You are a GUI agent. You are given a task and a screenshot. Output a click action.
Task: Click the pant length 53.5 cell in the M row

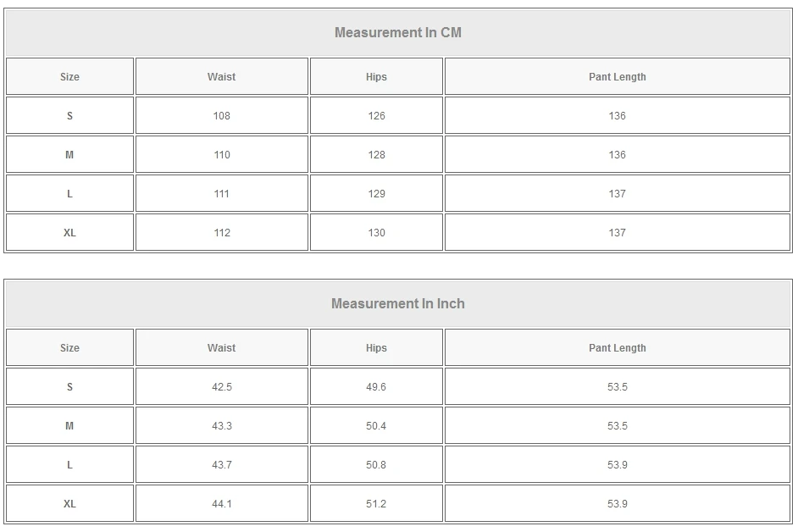pyautogui.click(x=617, y=426)
